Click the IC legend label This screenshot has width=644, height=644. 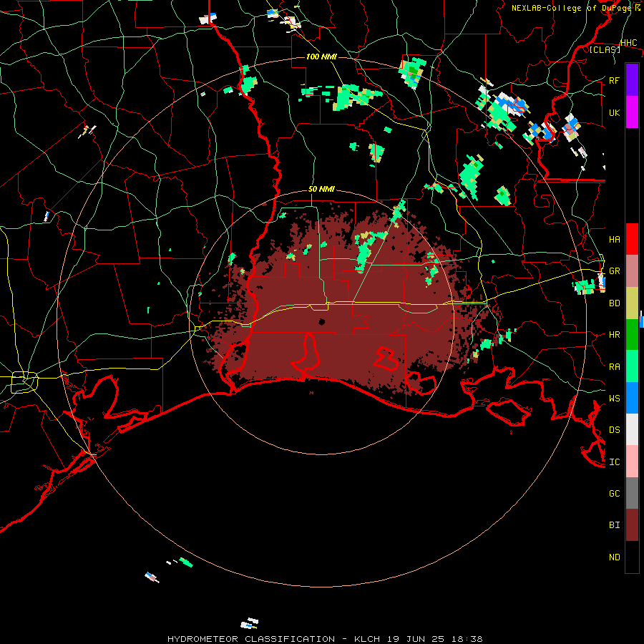[x=614, y=462]
